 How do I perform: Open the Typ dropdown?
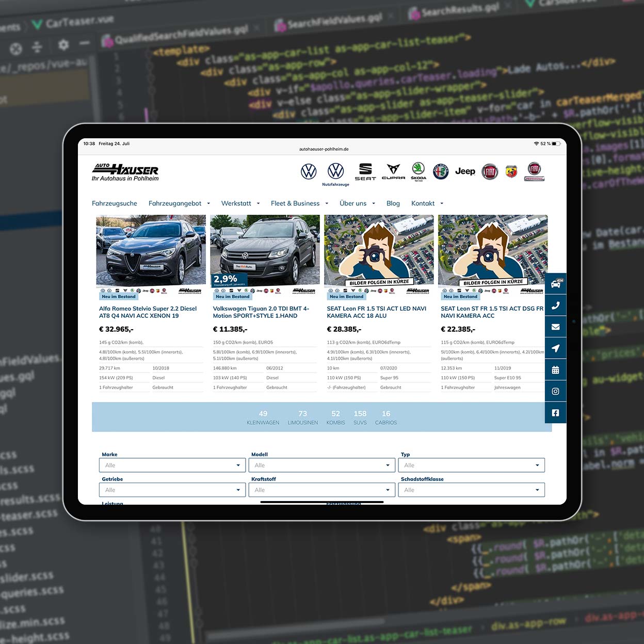pyautogui.click(x=472, y=465)
